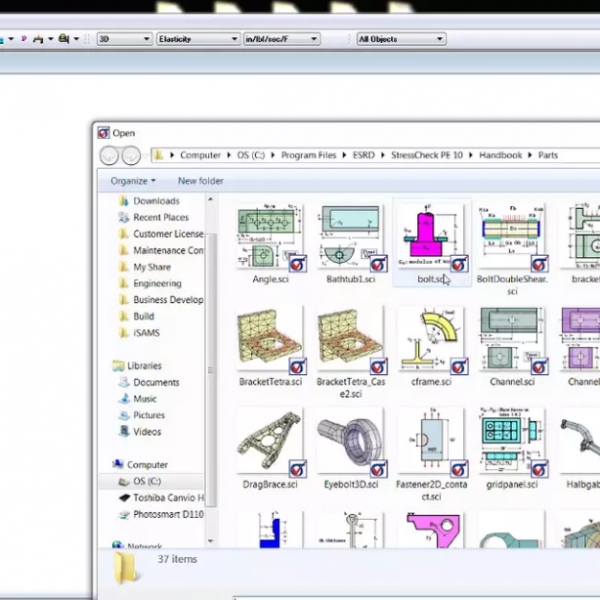Open the 3D dimension dropdown
The width and height of the screenshot is (600, 600).
click(124, 39)
